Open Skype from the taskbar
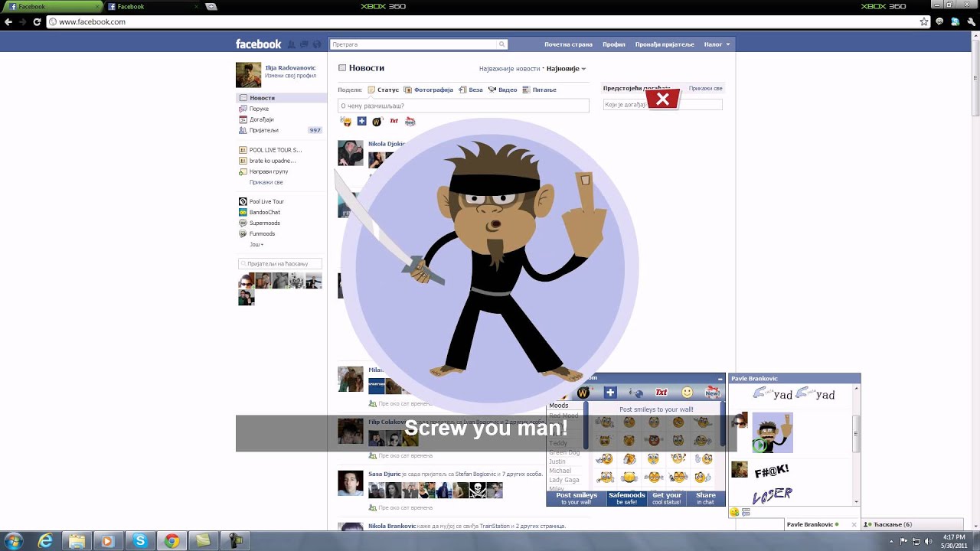Image resolution: width=980 pixels, height=551 pixels. pyautogui.click(x=139, y=541)
